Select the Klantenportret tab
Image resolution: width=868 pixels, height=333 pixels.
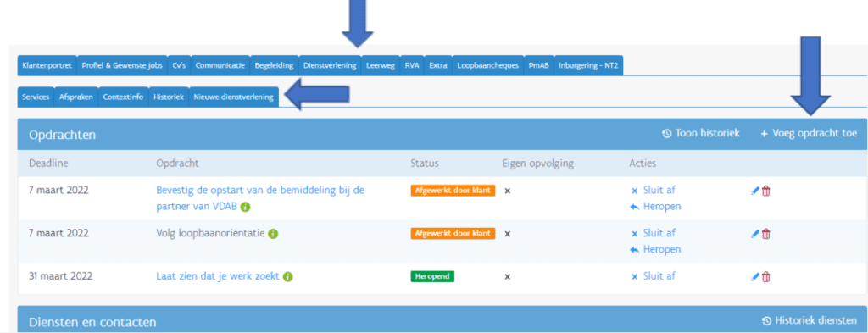click(47, 65)
